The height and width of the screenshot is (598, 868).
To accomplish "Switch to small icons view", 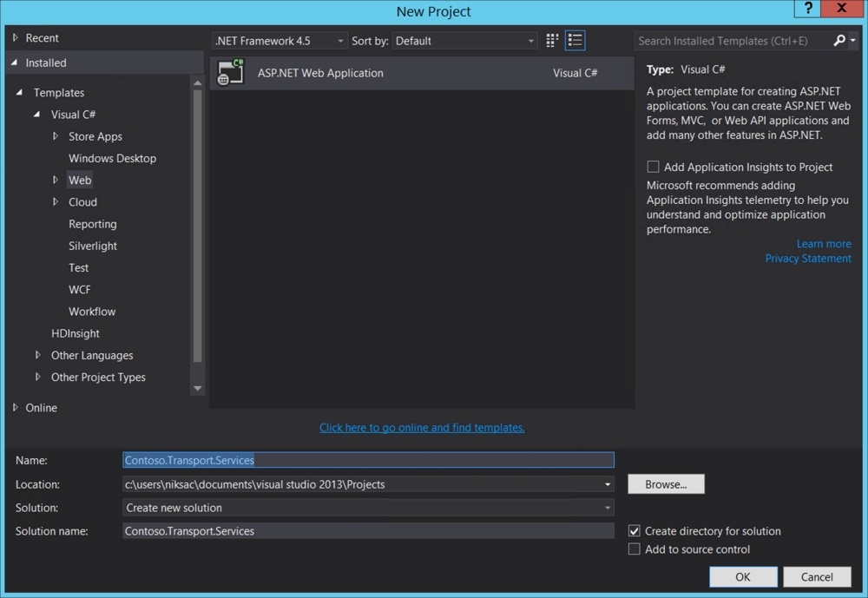I will click(x=552, y=41).
